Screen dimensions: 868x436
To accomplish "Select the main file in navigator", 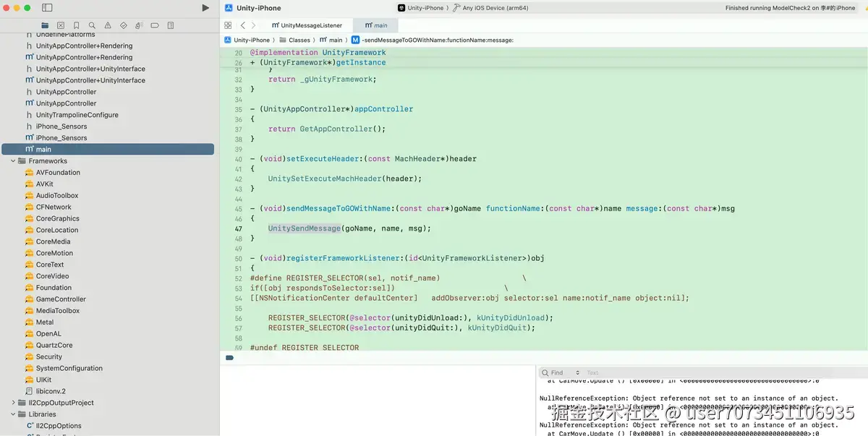I will coord(108,150).
